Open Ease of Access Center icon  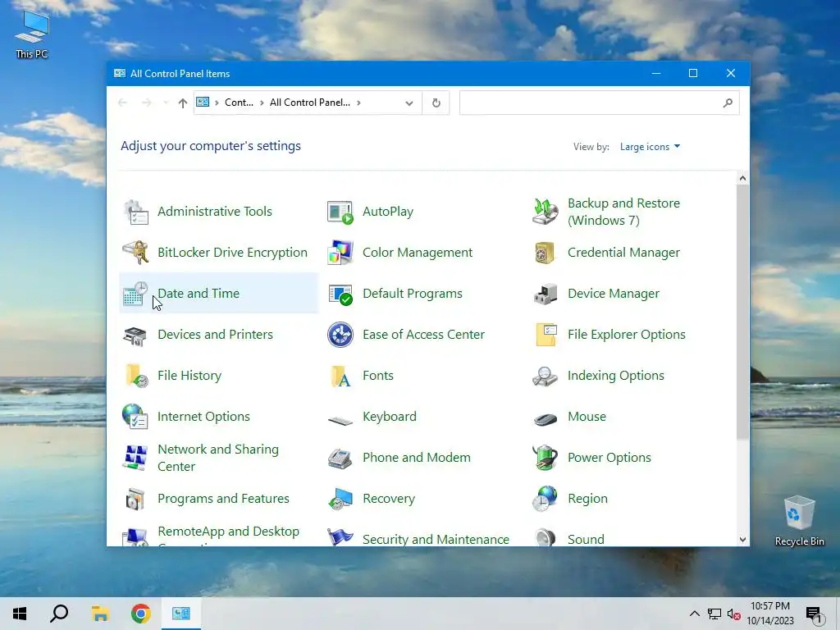(x=340, y=335)
